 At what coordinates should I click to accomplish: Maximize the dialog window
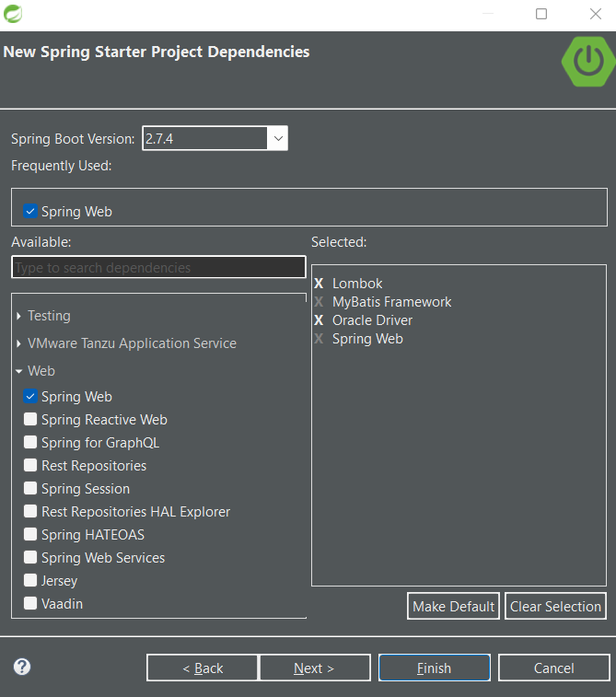541,14
